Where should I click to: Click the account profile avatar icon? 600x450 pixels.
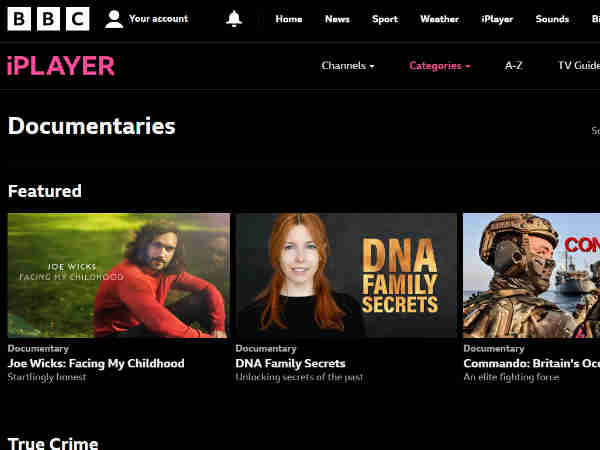click(x=114, y=19)
